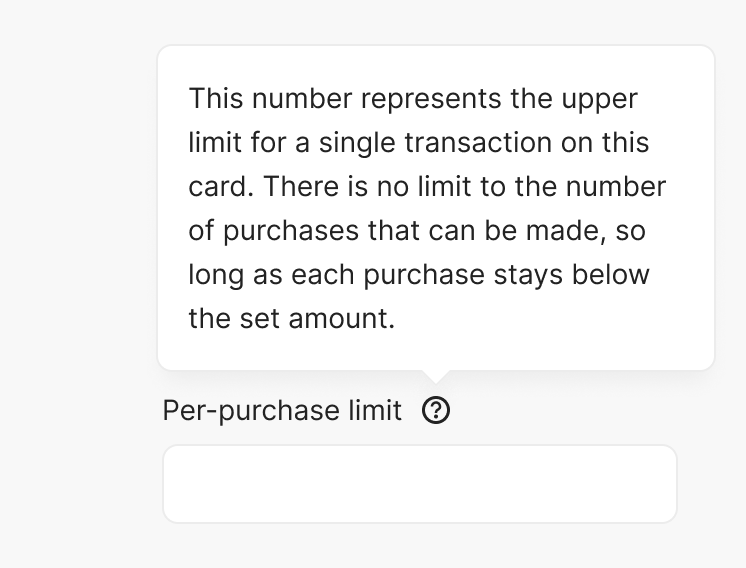This screenshot has height=568, width=746.
Task: Click the word "each" in the tooltip
Action: click(x=320, y=275)
